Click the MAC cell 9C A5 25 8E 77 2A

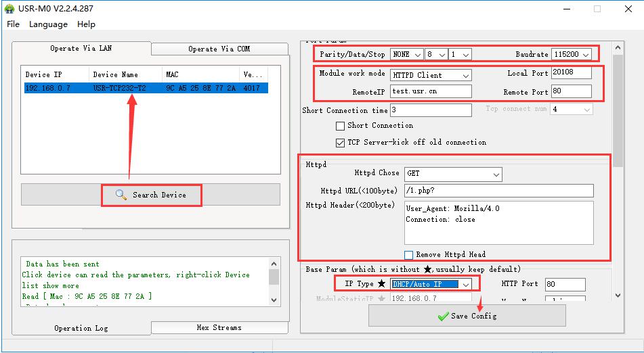click(x=201, y=88)
